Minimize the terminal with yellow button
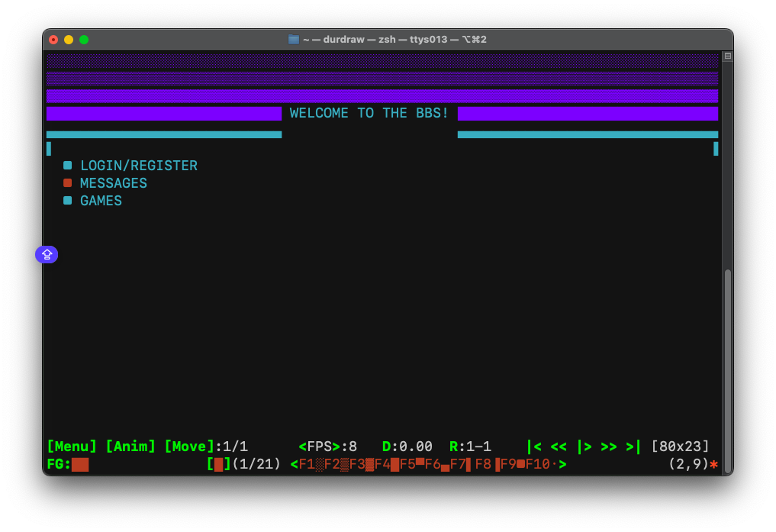 point(69,40)
